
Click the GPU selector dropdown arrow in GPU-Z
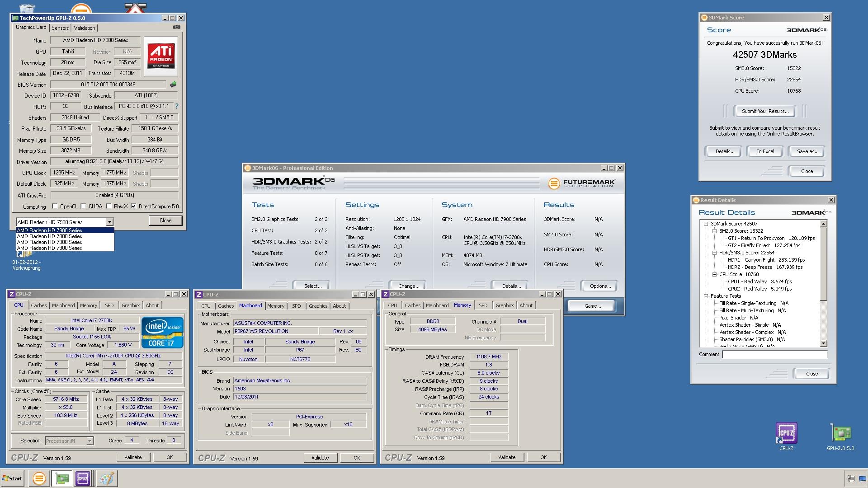(109, 222)
